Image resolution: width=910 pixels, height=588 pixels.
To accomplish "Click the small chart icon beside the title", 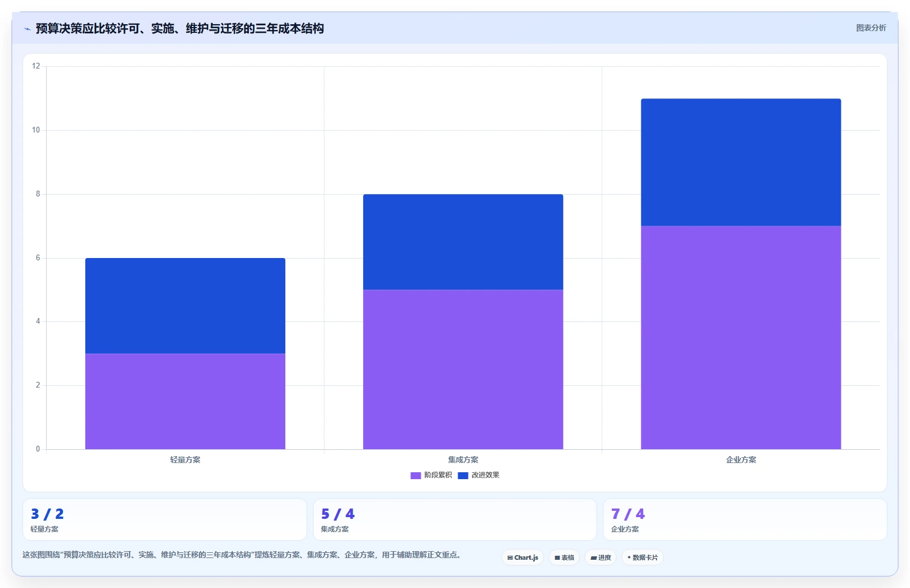I will [x=27, y=29].
